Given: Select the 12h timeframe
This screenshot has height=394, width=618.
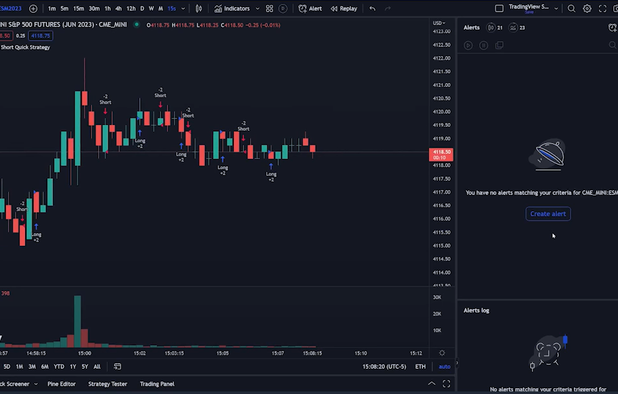Looking at the screenshot, I should tap(131, 8).
